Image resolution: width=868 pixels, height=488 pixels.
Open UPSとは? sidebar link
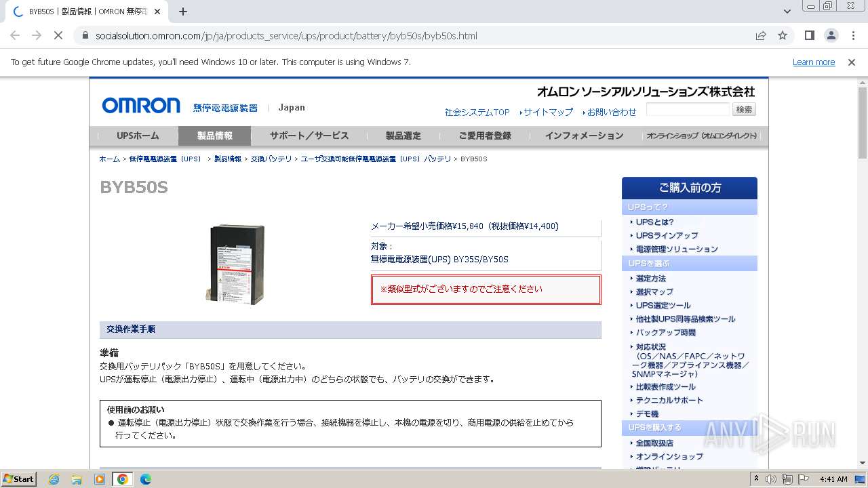(654, 222)
